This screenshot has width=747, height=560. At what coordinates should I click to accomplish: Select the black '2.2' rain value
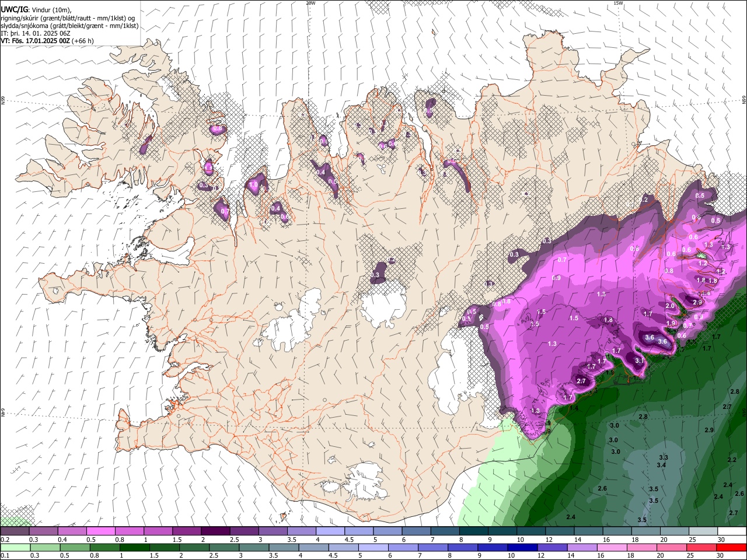(x=732, y=460)
